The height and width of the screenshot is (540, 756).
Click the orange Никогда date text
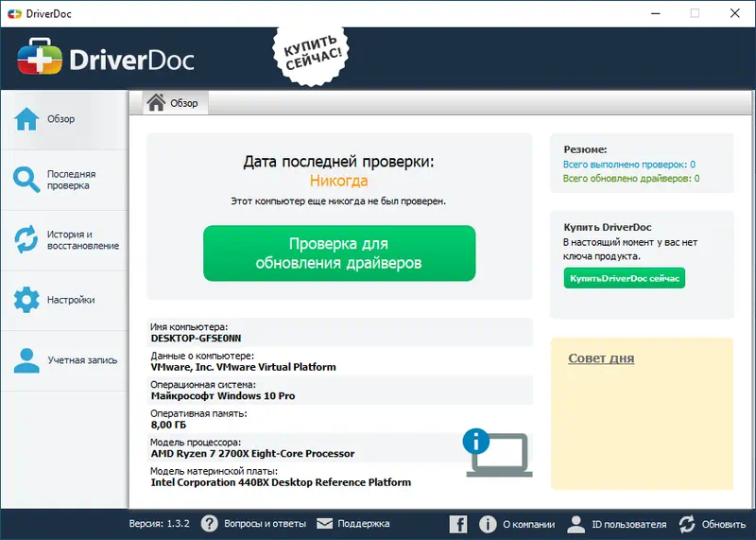pos(339,181)
